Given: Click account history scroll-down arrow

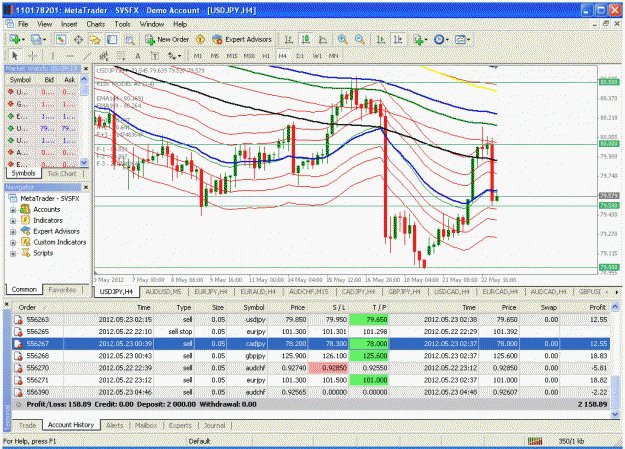Looking at the screenshot, I should point(615,414).
